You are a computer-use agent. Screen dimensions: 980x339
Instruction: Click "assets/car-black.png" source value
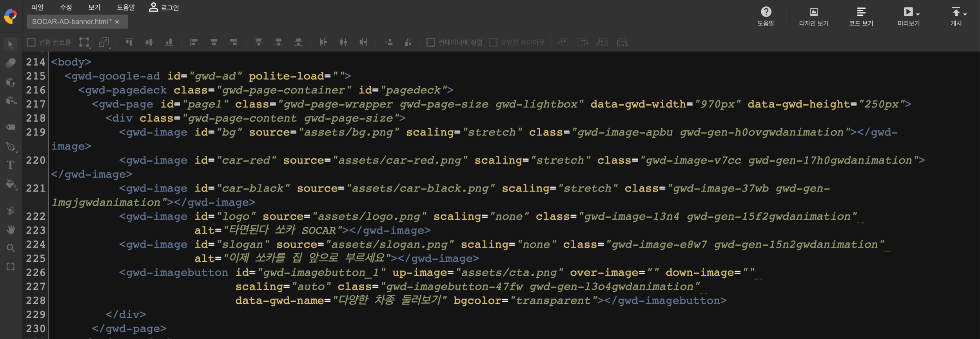click(420, 188)
